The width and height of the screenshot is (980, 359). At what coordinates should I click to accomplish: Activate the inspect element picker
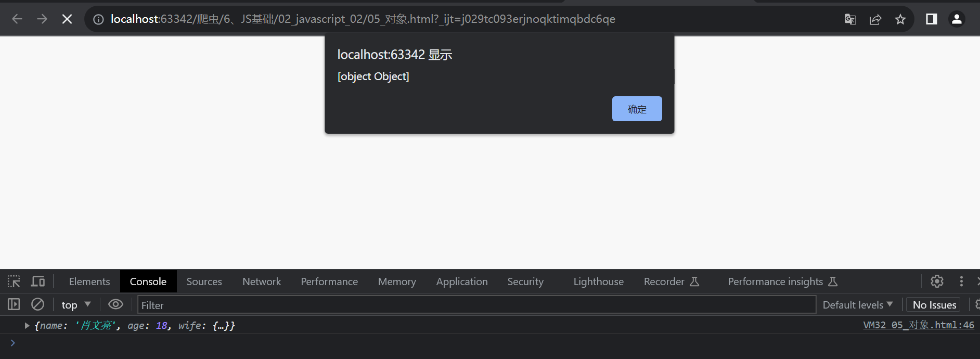14,281
